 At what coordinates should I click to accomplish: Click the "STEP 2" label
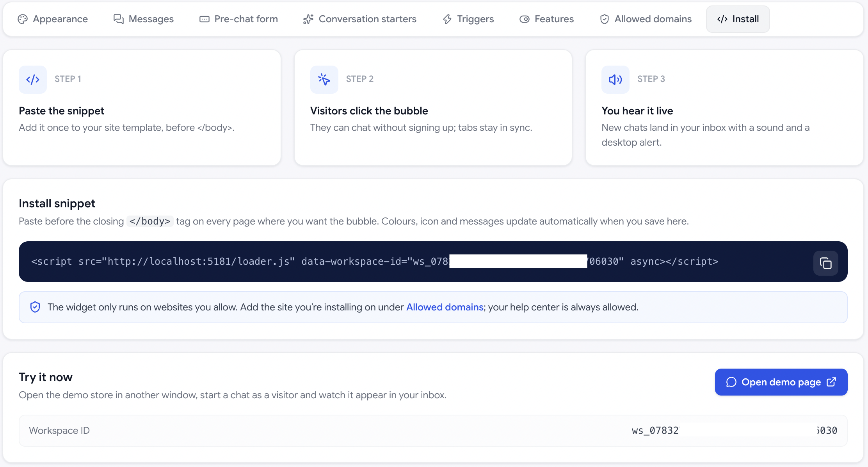(360, 79)
